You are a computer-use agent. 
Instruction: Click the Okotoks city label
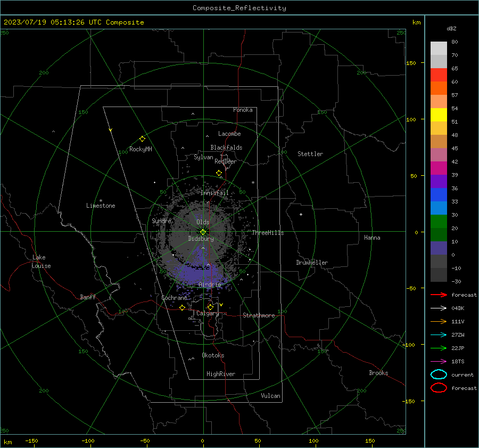pyautogui.click(x=213, y=355)
